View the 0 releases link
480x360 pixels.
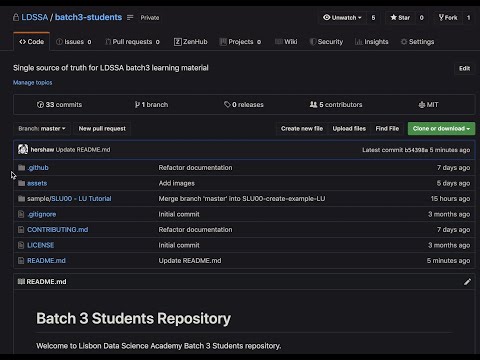point(244,105)
